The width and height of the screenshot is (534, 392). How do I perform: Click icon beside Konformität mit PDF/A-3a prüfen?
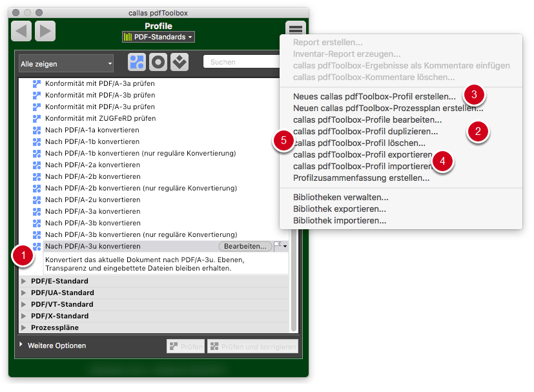(36, 83)
